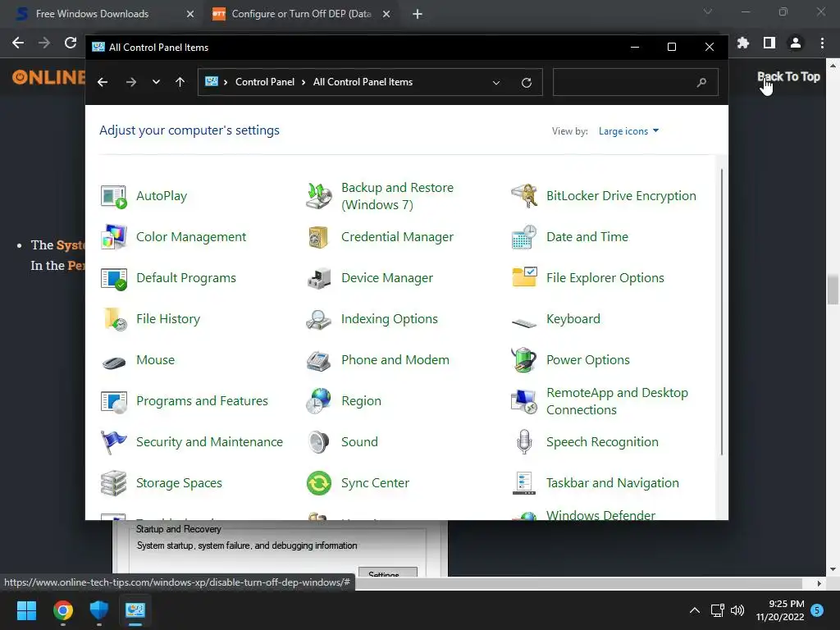The height and width of the screenshot is (630, 840).
Task: Click Speech Recognition microphone icon
Action: click(x=524, y=442)
